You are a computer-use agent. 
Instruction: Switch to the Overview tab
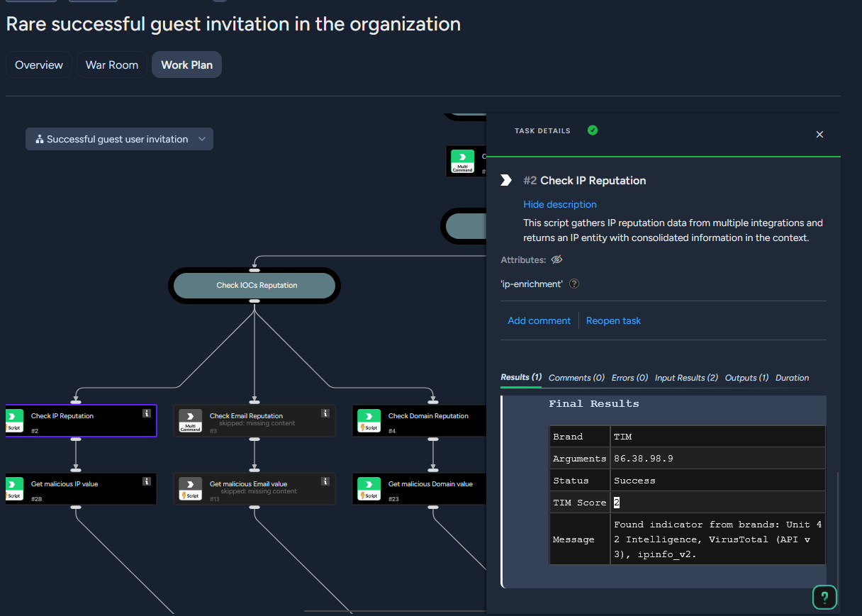coord(39,65)
